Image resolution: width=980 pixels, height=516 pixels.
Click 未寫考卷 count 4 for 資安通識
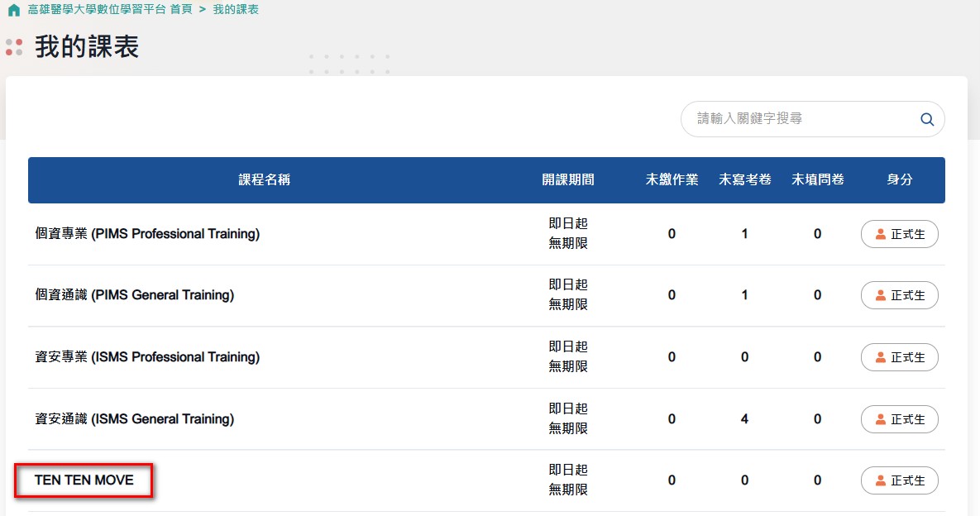point(744,418)
